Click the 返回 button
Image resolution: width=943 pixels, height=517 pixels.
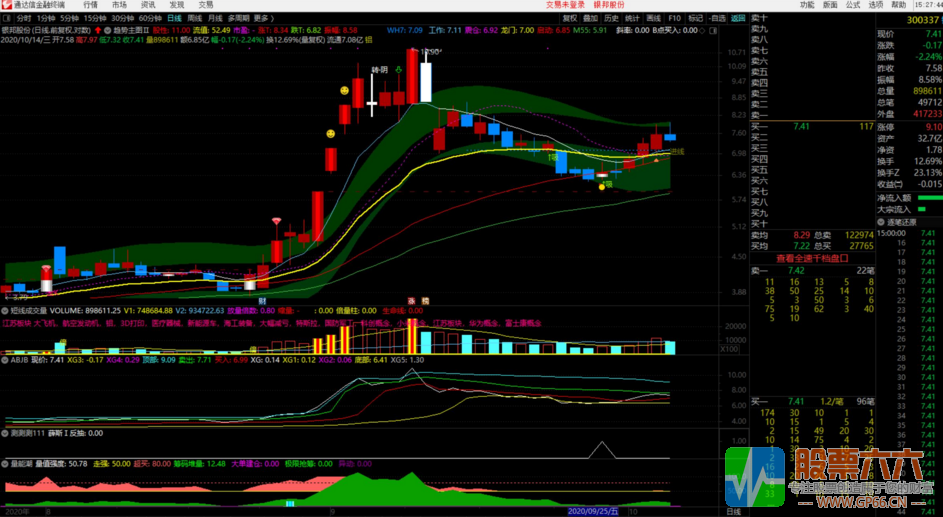click(738, 18)
